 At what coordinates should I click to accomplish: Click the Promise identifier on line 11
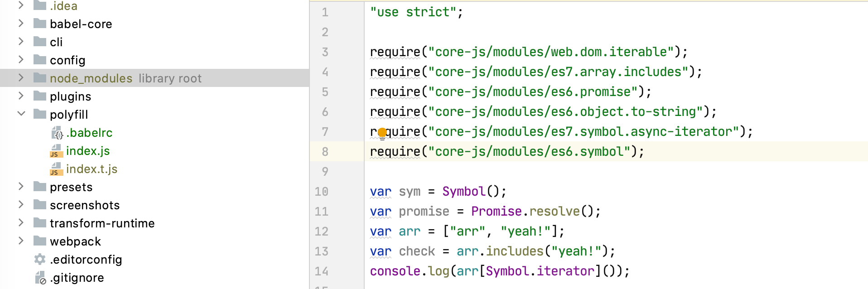pyautogui.click(x=497, y=212)
